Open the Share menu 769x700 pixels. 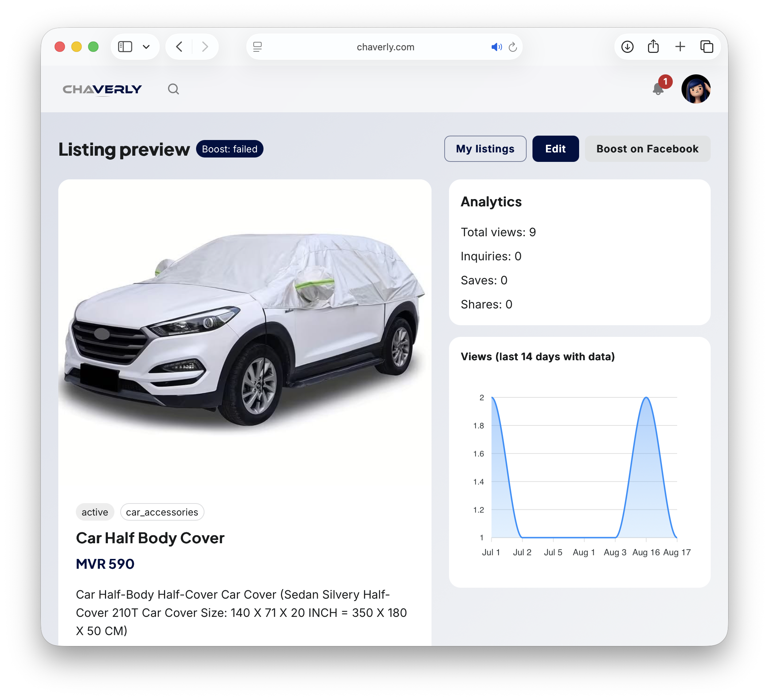653,46
